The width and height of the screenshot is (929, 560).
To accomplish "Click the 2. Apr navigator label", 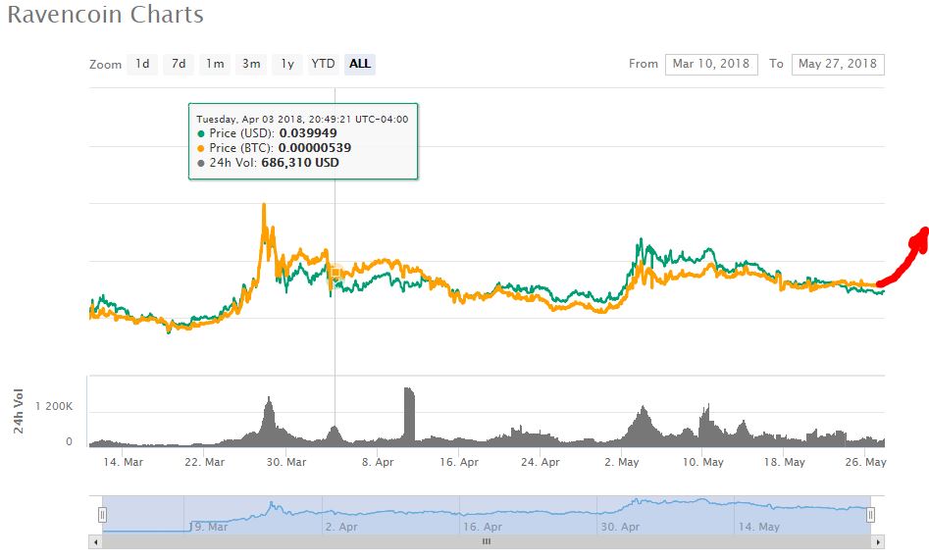I will (x=341, y=527).
